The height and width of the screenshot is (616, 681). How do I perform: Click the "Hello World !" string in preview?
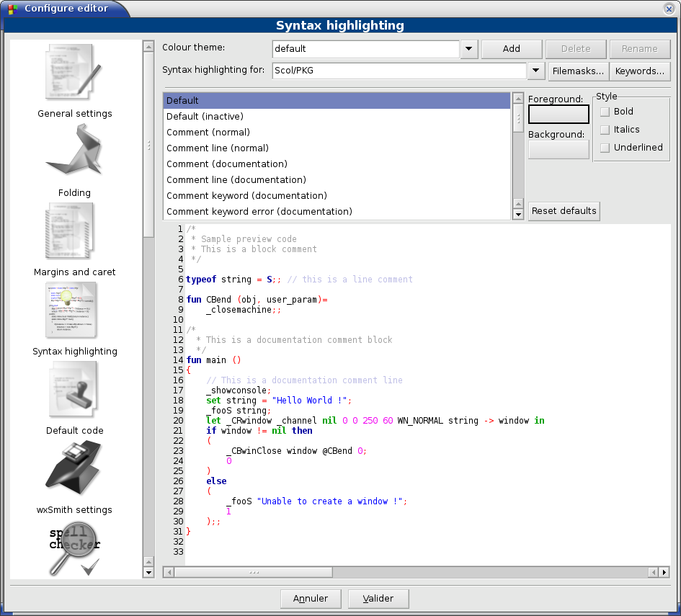(310, 401)
